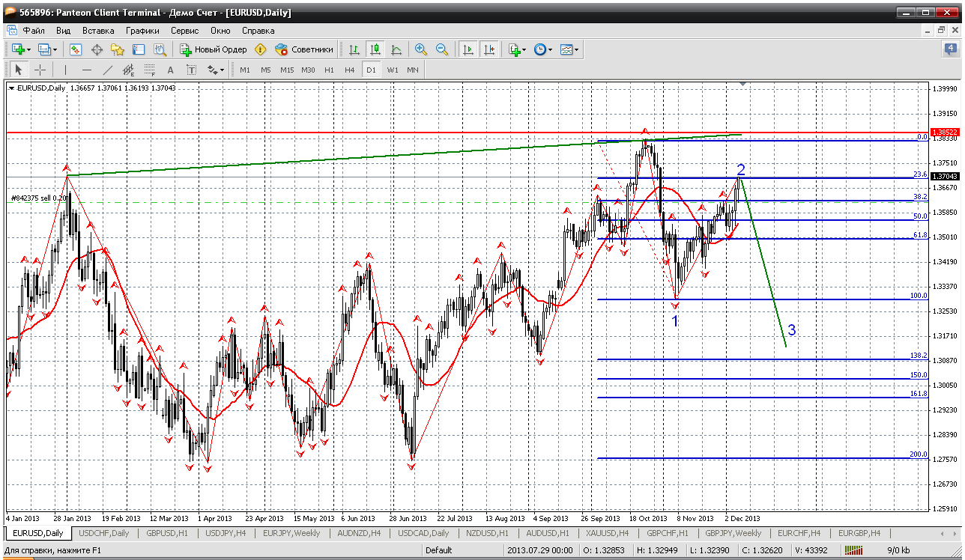This screenshot has width=965, height=560.
Task: Open the Сервис menu
Action: tap(184, 31)
